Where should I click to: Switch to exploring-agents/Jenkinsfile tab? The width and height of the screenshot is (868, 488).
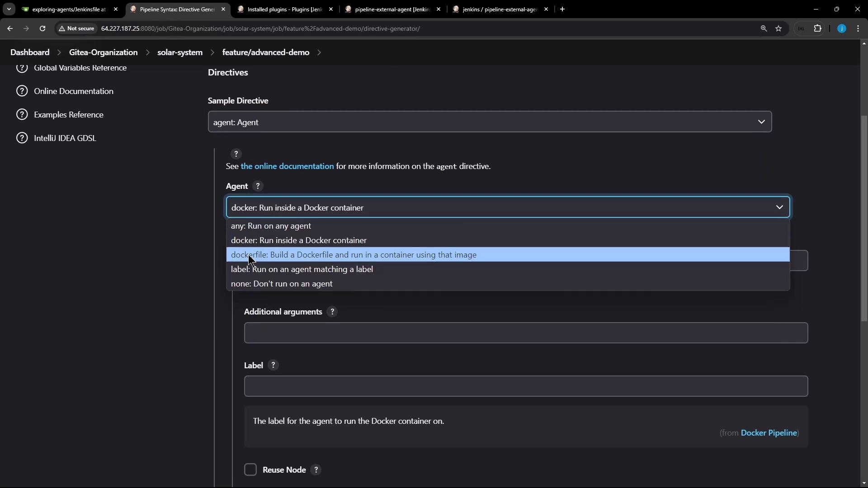[x=69, y=9]
